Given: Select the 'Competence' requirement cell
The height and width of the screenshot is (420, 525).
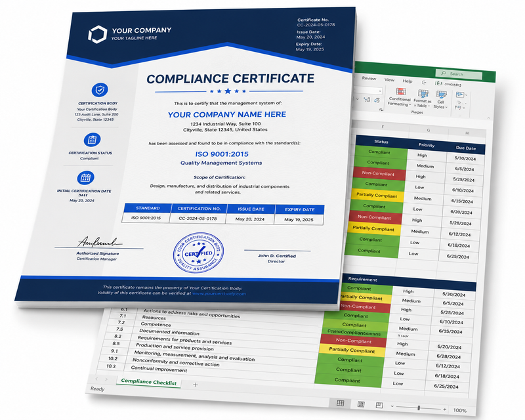Looking at the screenshot, I should click(x=156, y=324).
